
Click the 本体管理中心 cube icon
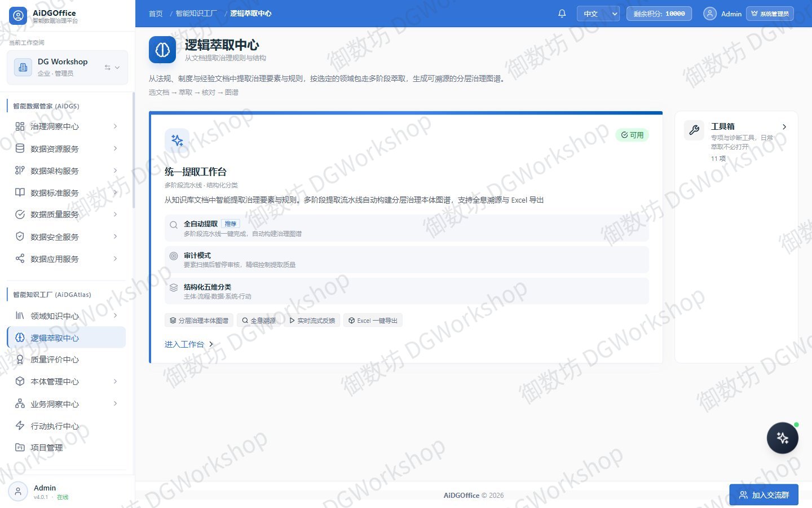coord(20,382)
